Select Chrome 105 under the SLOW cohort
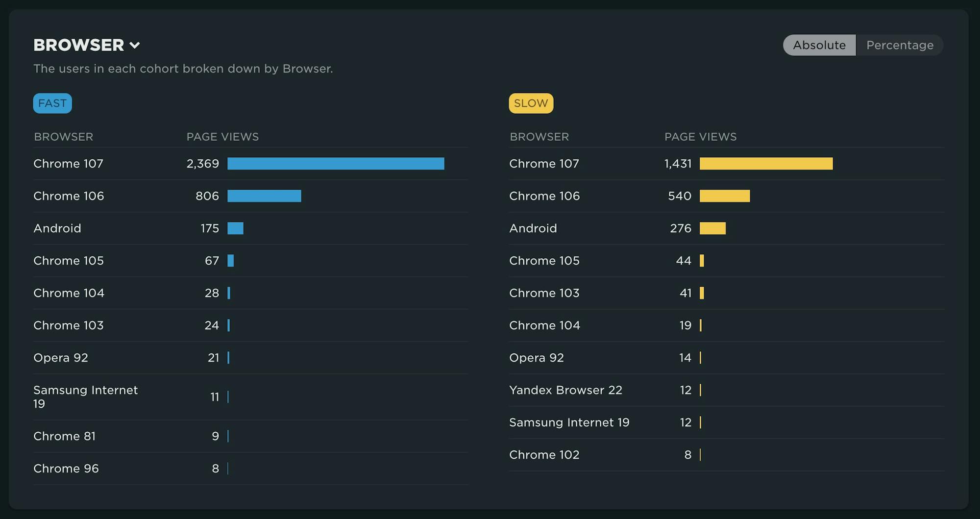 544,260
